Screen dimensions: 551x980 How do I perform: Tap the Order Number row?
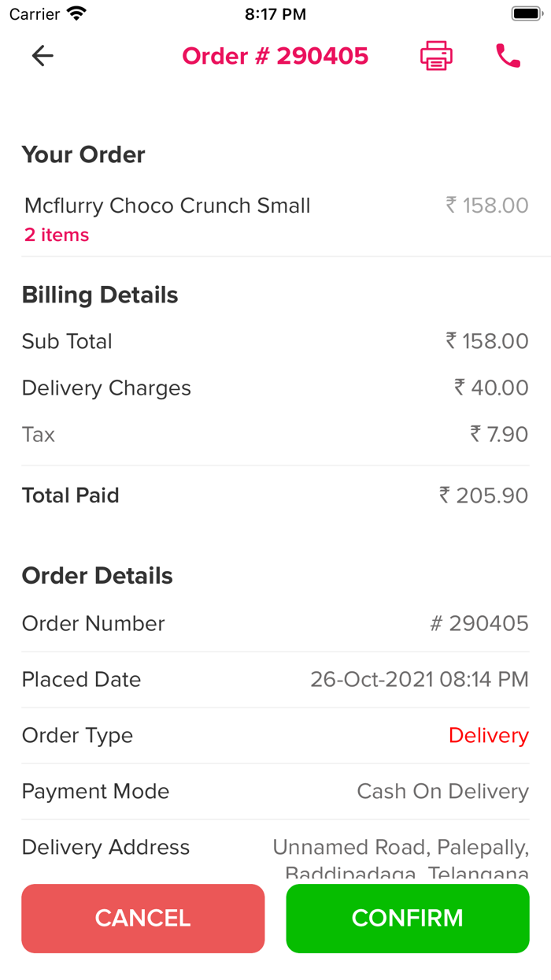275,623
